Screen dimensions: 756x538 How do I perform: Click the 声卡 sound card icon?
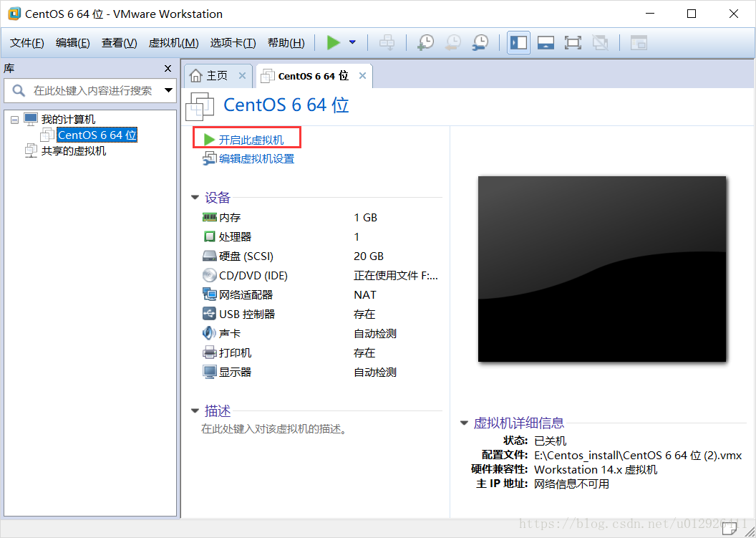209,333
